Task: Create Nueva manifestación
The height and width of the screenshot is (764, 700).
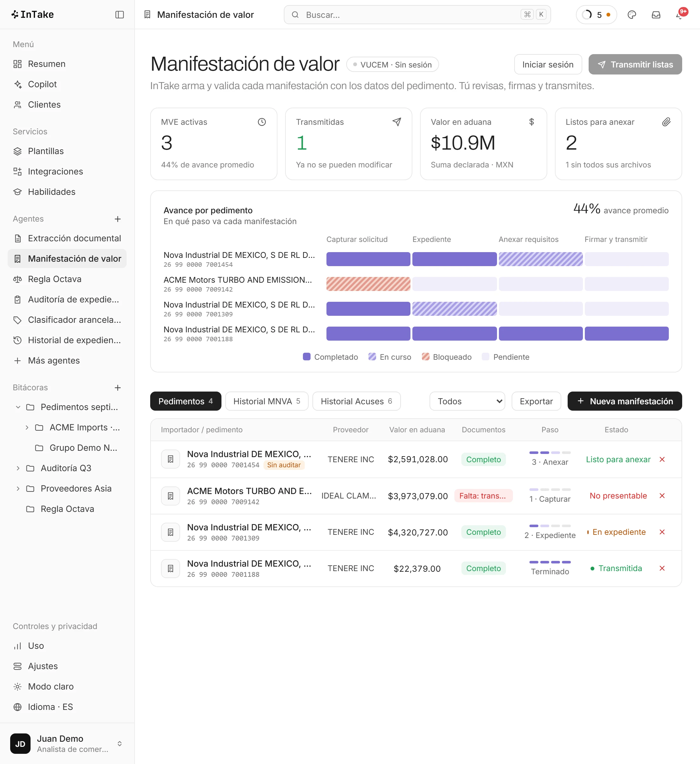Action: tap(625, 401)
